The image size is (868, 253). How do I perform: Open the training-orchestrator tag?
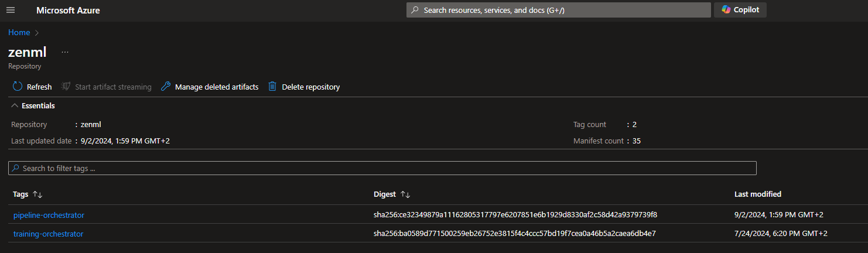pos(48,234)
